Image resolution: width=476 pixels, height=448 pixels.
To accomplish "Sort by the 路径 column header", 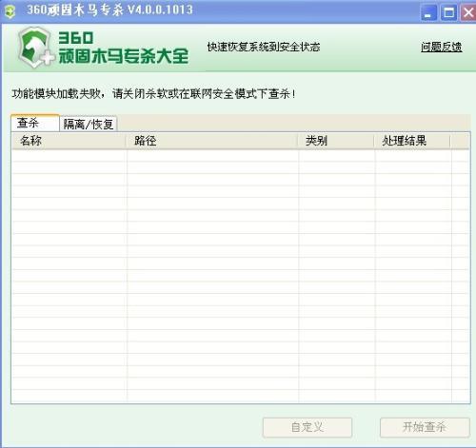I will (211, 141).
